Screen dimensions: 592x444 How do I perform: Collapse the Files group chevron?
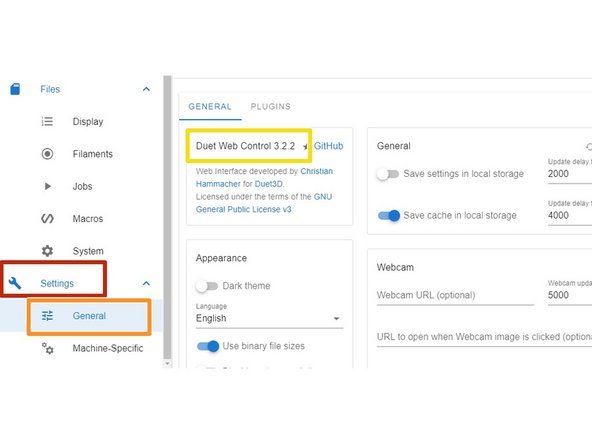pos(146,89)
